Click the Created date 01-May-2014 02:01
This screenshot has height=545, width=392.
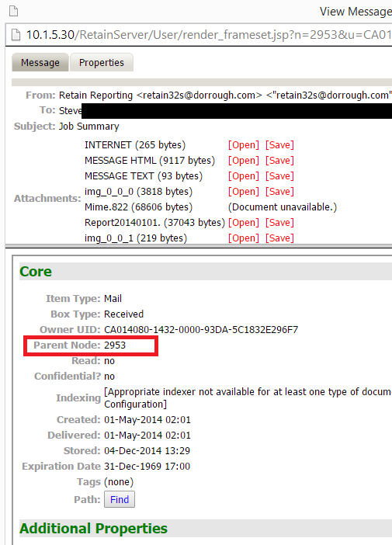point(147,420)
